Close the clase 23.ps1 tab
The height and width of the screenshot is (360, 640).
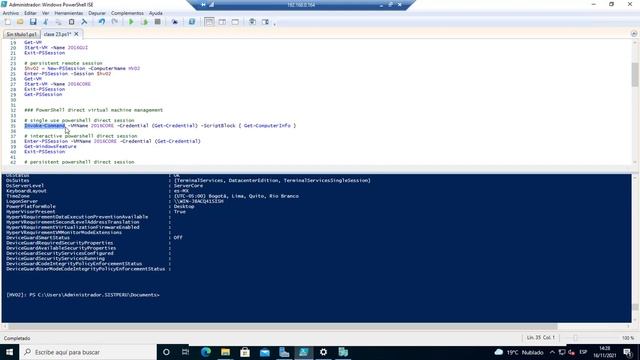point(76,34)
